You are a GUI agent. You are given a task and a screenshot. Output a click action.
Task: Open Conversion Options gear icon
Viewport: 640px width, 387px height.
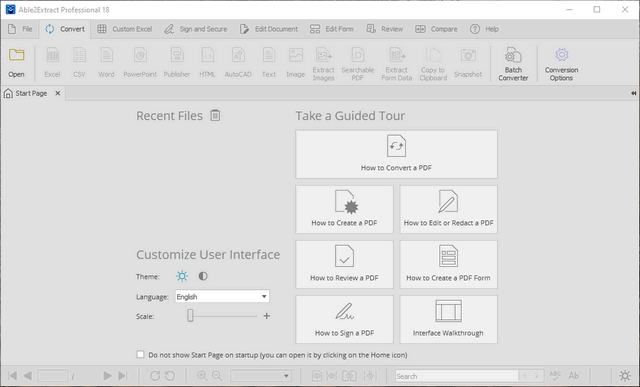tap(561, 64)
